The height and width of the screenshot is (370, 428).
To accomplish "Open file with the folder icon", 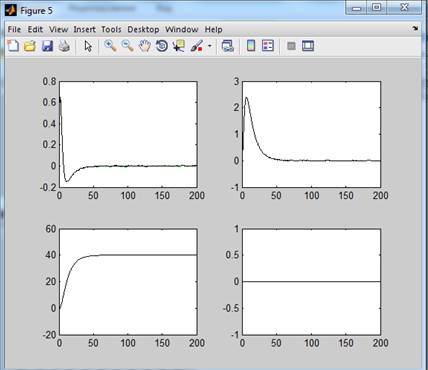I will 30,46.
